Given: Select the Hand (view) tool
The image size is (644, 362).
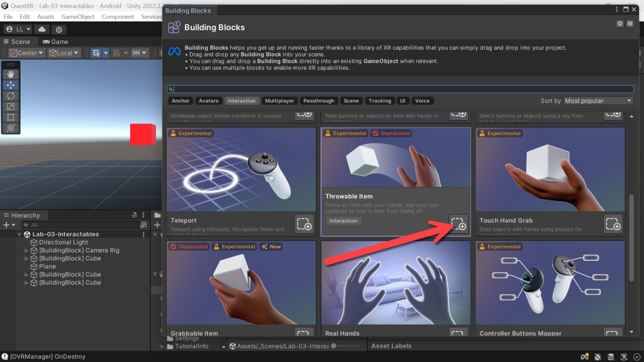Looking at the screenshot, I should click(11, 74).
